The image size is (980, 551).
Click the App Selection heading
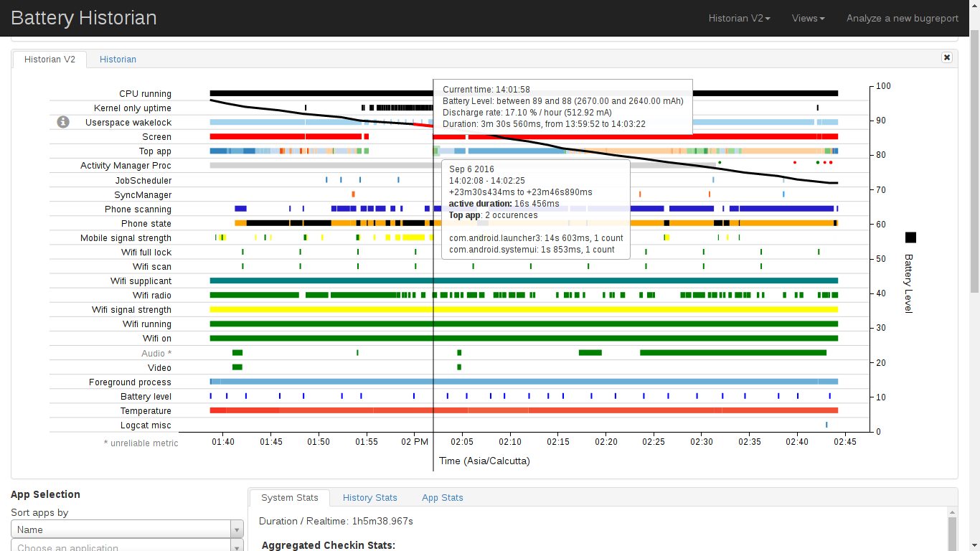(x=45, y=494)
